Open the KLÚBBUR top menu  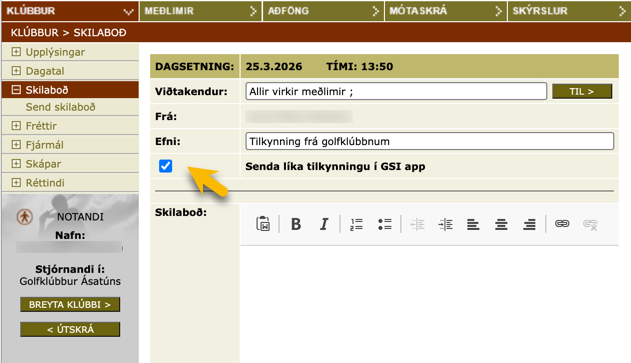tap(70, 11)
